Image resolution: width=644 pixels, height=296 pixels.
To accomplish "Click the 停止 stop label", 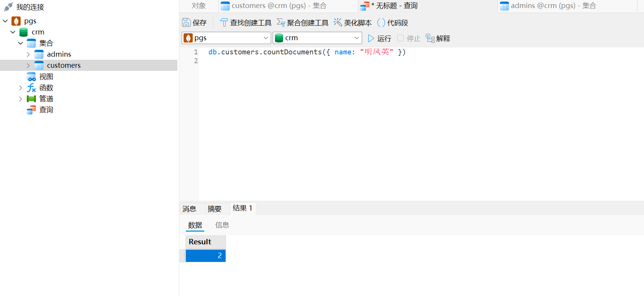I will tap(414, 39).
